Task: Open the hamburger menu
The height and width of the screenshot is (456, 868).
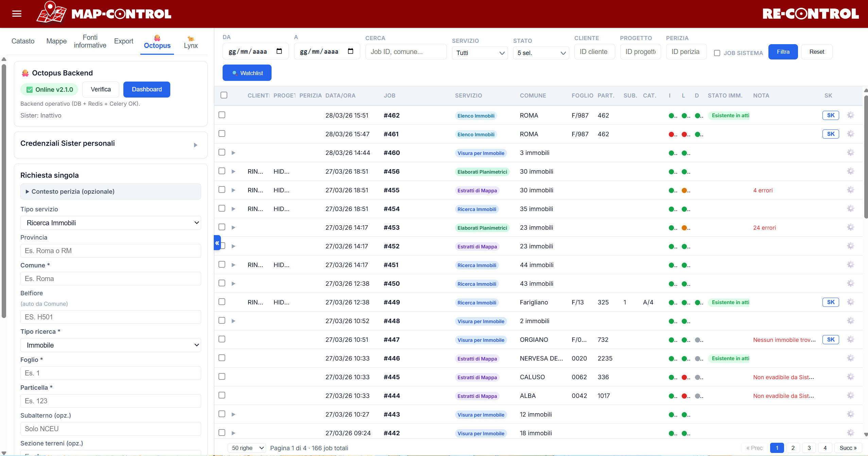Action: coord(17,14)
